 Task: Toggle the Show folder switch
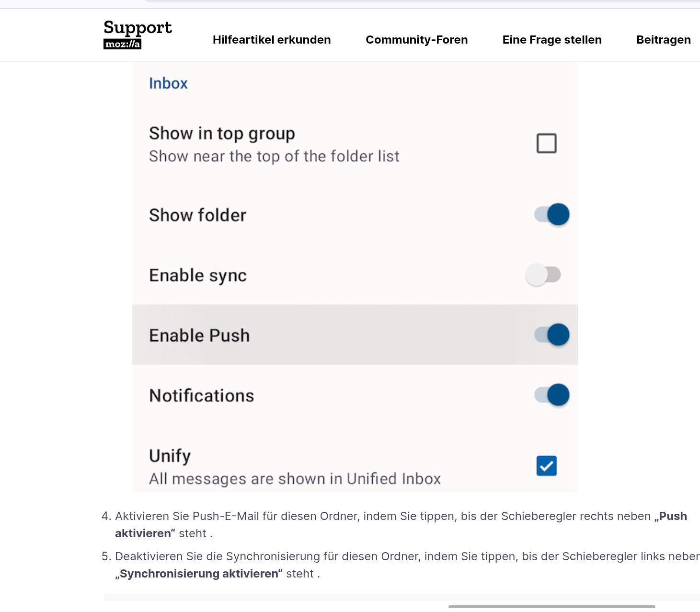coord(552,214)
